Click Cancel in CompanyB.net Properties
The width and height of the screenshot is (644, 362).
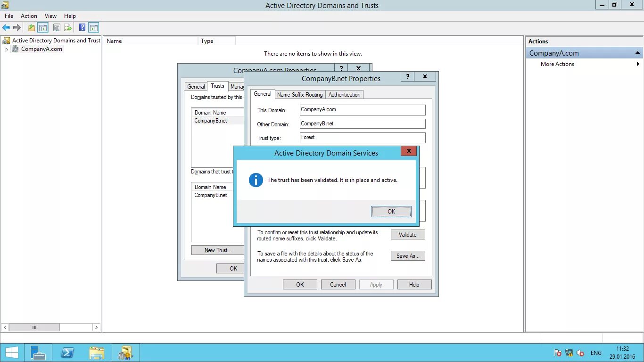pos(338,285)
